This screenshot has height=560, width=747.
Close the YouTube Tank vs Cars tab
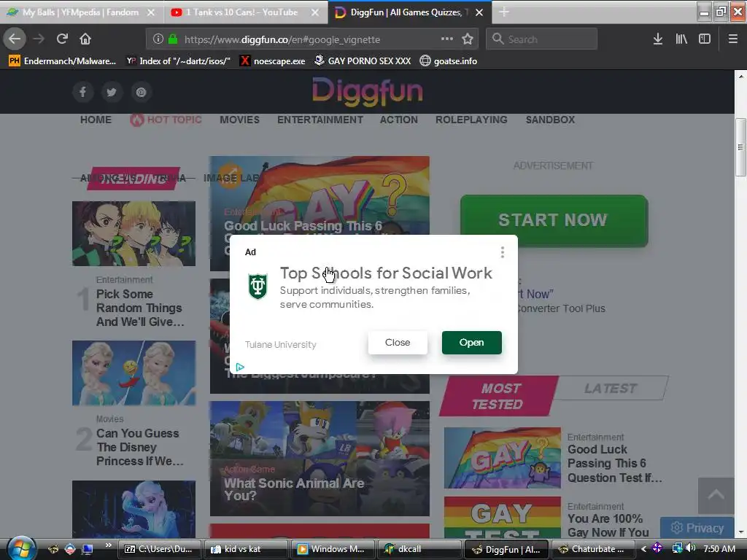(315, 12)
